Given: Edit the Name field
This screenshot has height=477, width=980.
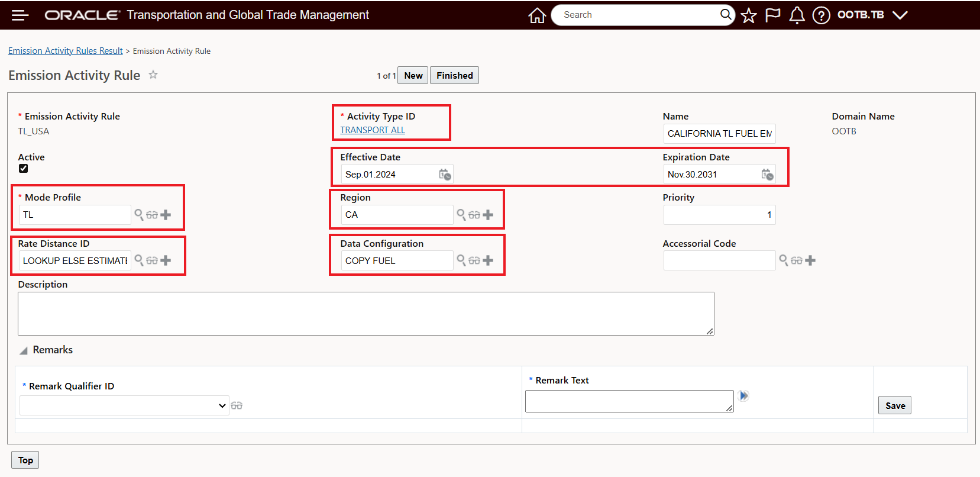Looking at the screenshot, I should 719,134.
